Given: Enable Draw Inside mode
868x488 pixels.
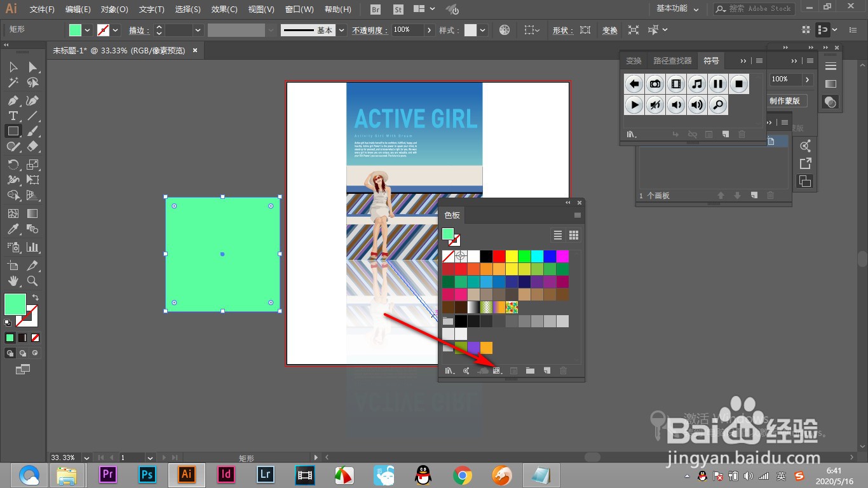Looking at the screenshot, I should tap(36, 353).
